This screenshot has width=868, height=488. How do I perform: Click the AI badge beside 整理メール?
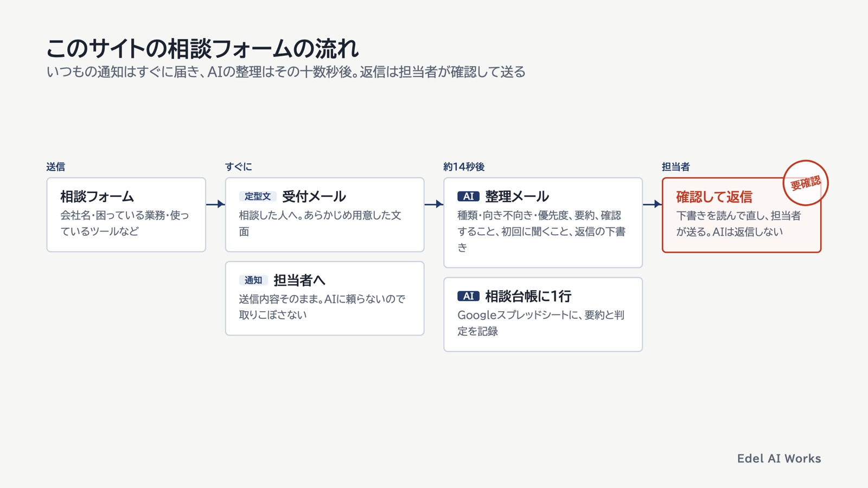tap(468, 196)
